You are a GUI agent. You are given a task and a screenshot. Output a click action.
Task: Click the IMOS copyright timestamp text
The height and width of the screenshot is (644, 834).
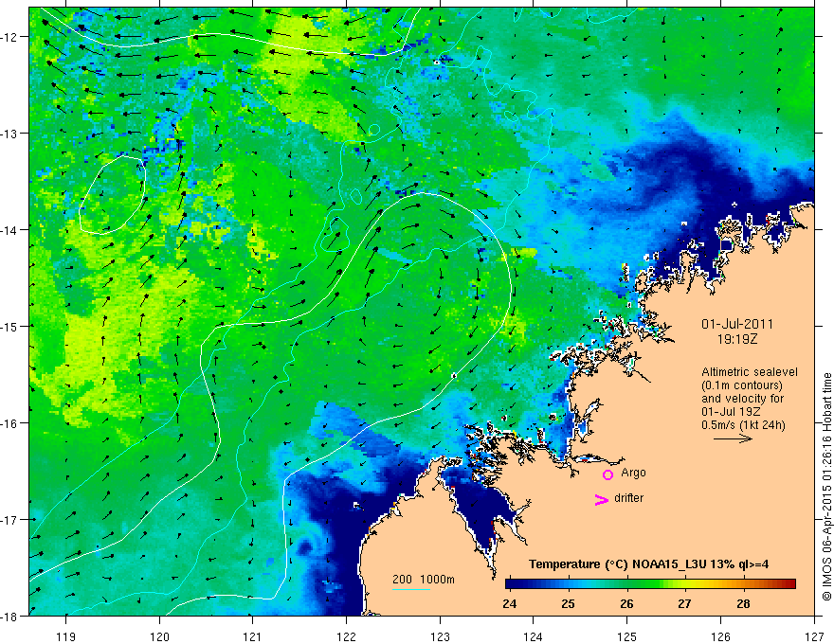826,488
